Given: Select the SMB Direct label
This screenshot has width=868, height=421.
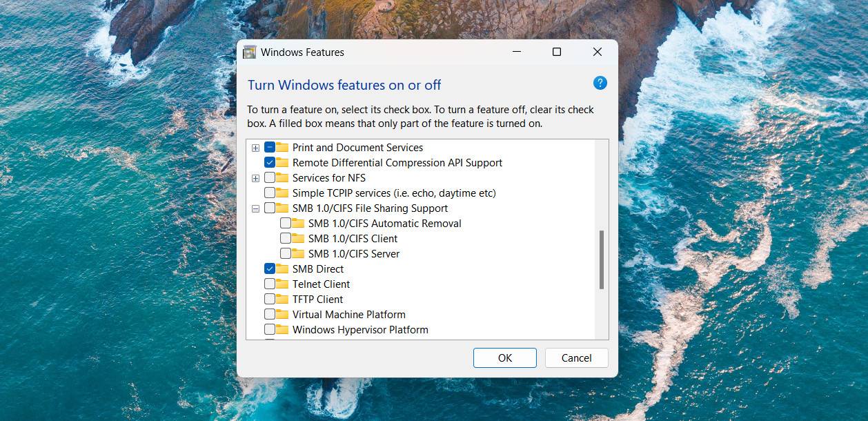Looking at the screenshot, I should (x=318, y=268).
